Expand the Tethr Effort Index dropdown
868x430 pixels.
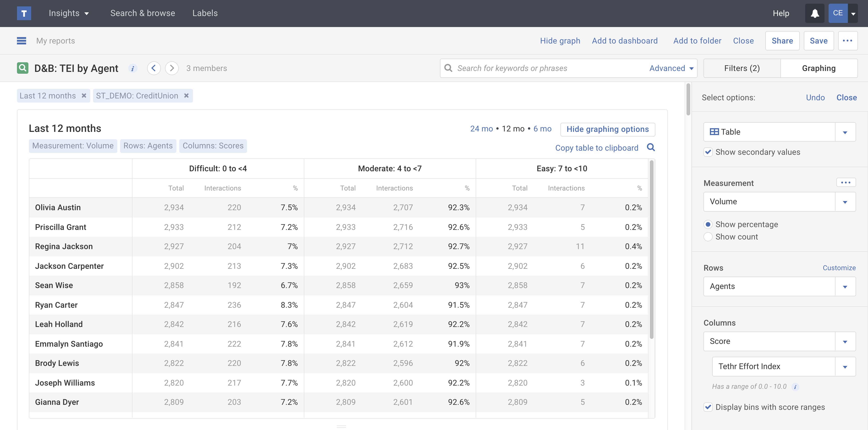tap(845, 367)
